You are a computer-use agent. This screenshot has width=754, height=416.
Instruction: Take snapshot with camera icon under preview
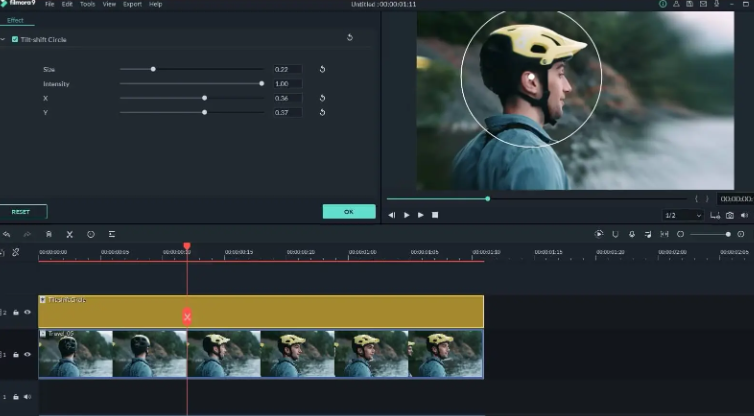(x=730, y=215)
